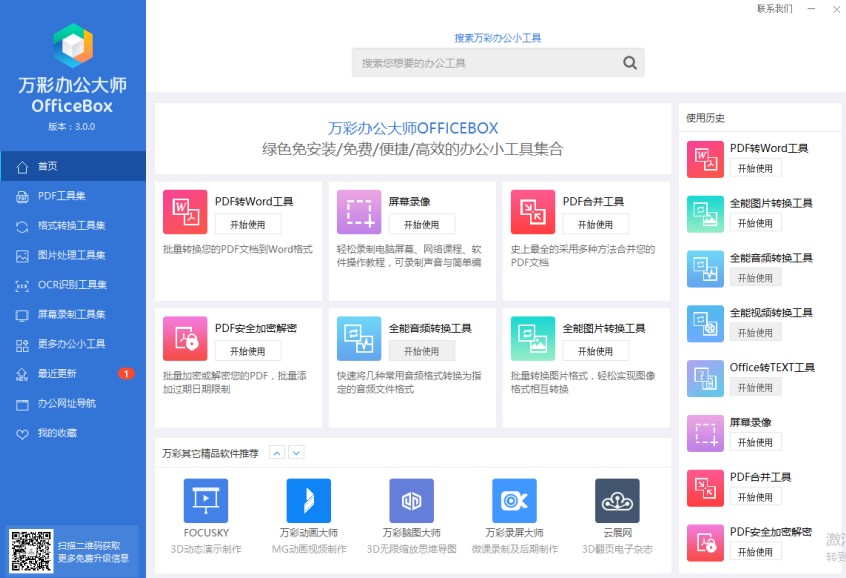
Task: Start 全能视频转换工具 from 使用历史
Action: coord(755,333)
